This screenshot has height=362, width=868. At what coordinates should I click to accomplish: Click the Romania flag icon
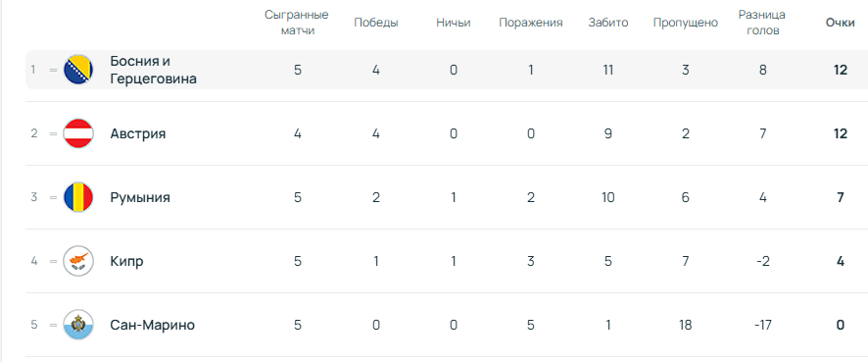click(78, 197)
